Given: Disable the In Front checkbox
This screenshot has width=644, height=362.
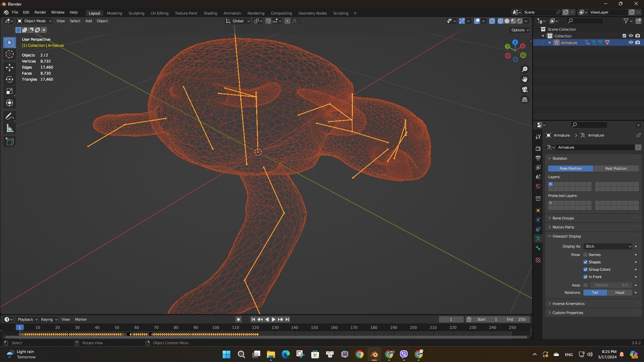Looking at the screenshot, I should (x=585, y=277).
